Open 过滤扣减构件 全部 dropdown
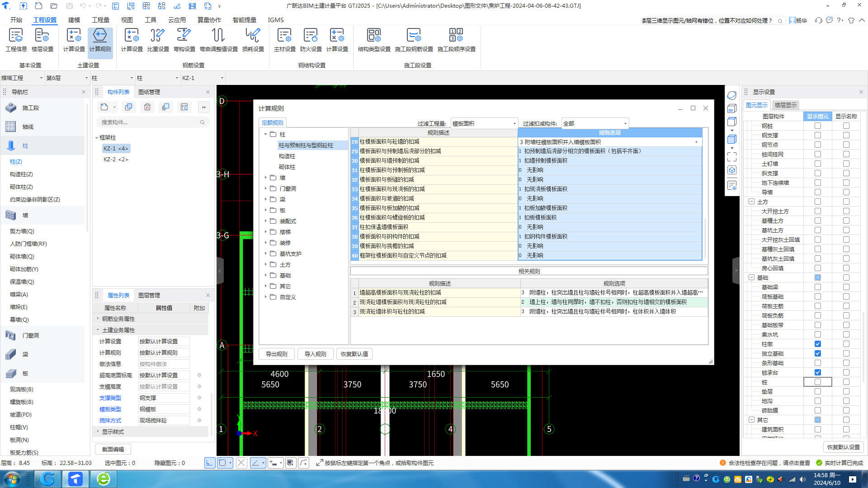Image resolution: width=868 pixels, height=488 pixels. [595, 123]
